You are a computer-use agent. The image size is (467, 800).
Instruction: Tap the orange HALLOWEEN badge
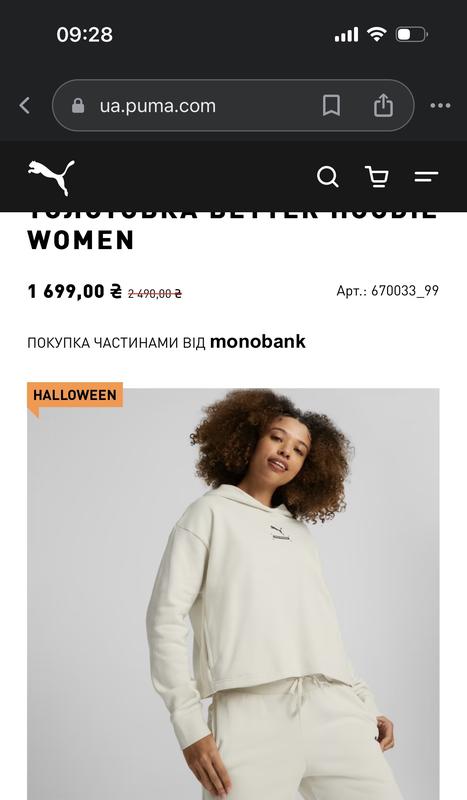pos(75,395)
